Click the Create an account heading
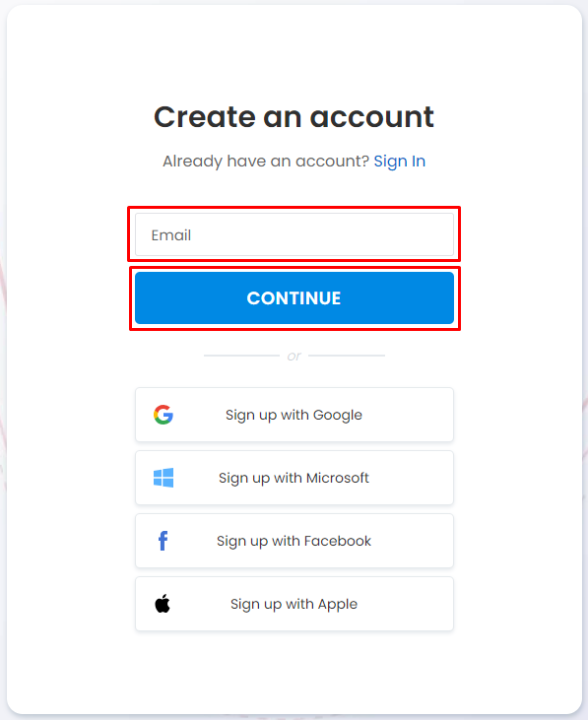This screenshot has height=720, width=588. coord(294,116)
